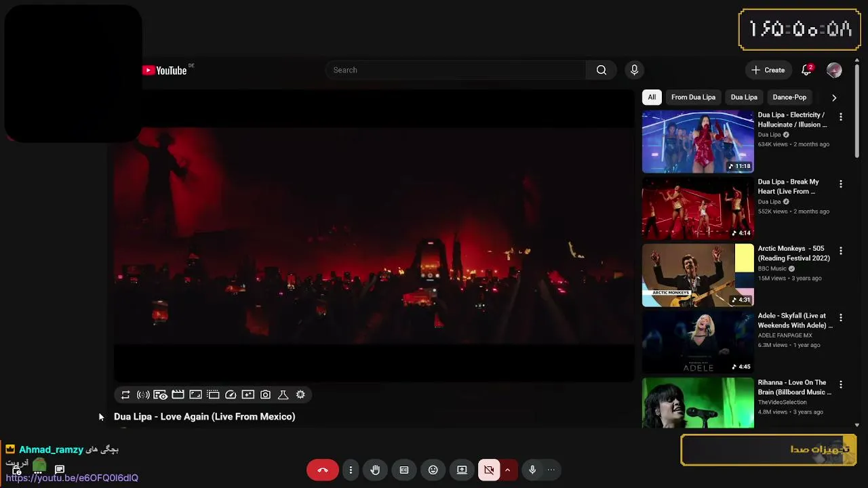This screenshot has width=868, height=488.
Task: End the call with the red hang-up button
Action: (323, 470)
